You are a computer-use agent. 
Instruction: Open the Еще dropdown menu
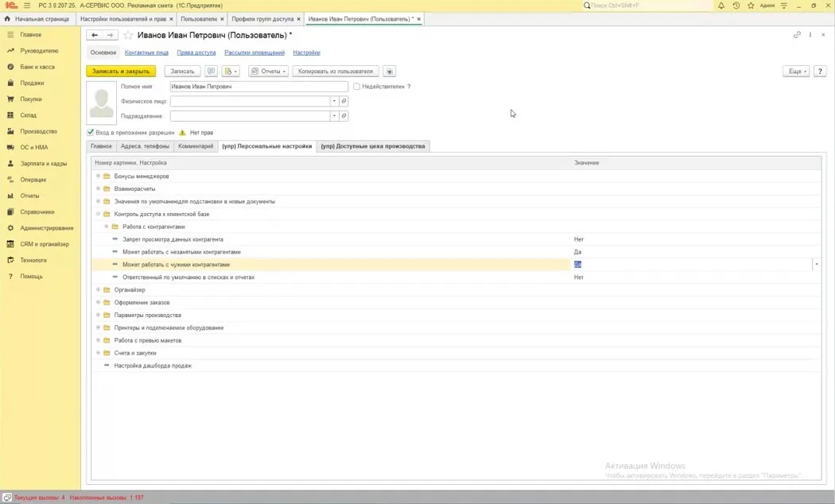[x=796, y=72]
